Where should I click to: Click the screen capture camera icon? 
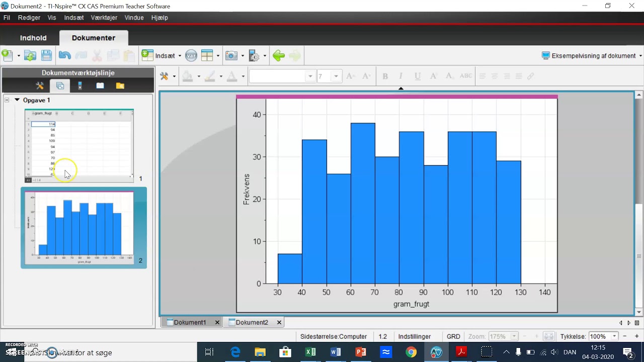[231, 55]
